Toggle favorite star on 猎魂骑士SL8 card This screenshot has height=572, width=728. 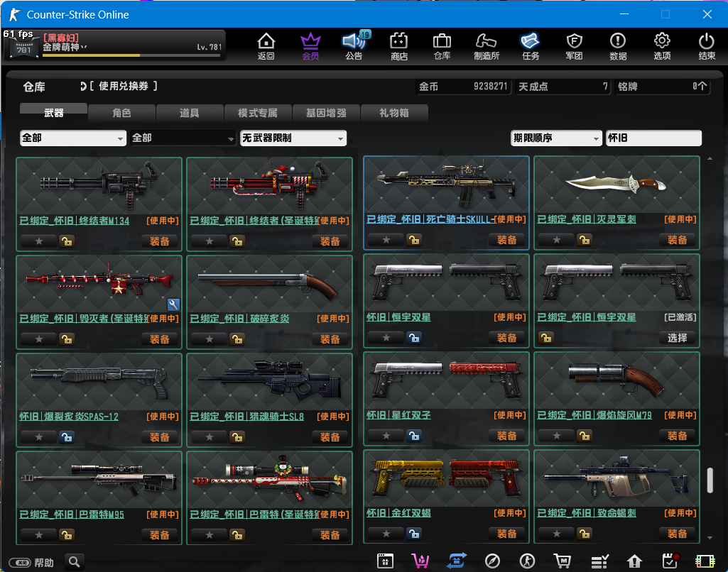coord(210,437)
